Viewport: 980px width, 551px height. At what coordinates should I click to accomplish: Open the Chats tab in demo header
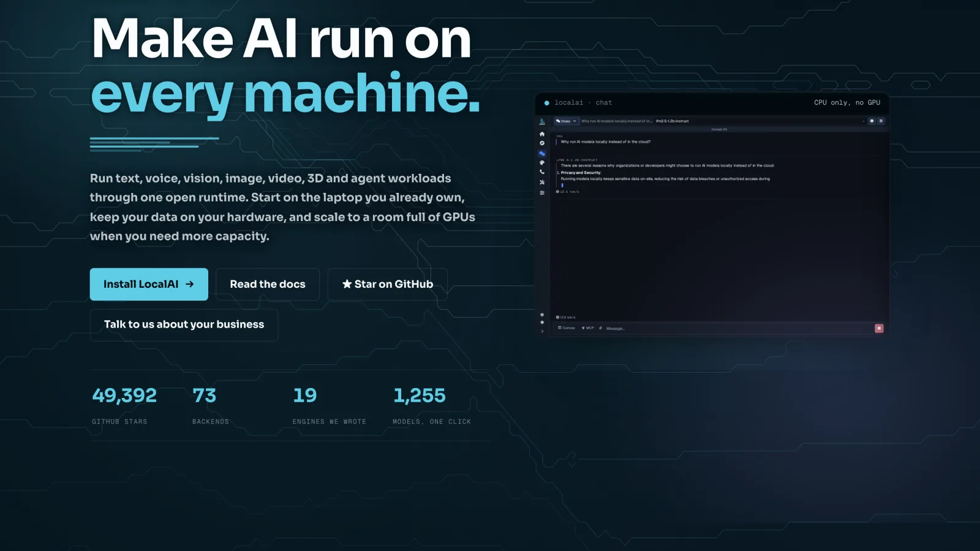pyautogui.click(x=567, y=121)
